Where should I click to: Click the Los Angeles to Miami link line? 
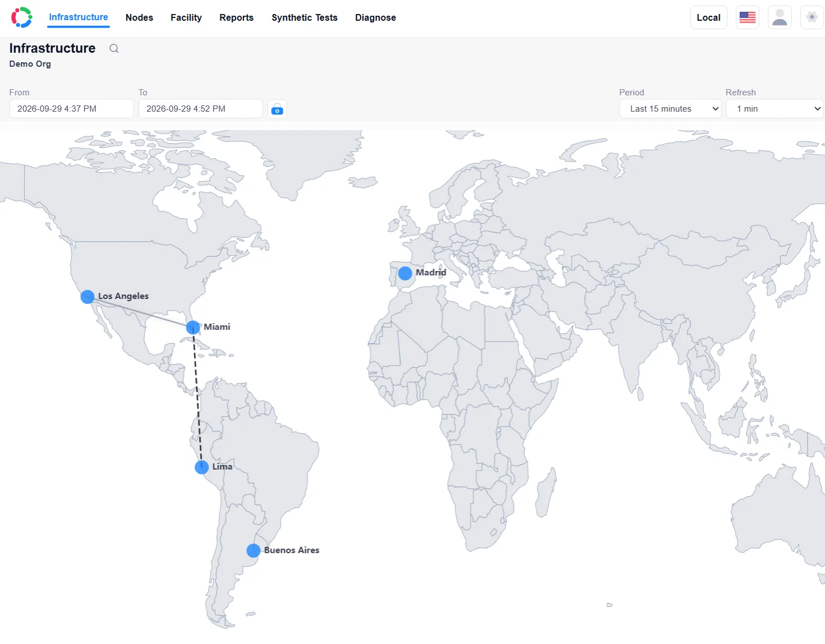click(140, 312)
